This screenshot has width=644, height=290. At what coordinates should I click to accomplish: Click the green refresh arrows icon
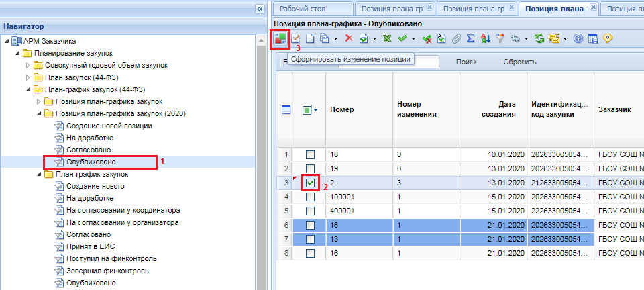(539, 39)
